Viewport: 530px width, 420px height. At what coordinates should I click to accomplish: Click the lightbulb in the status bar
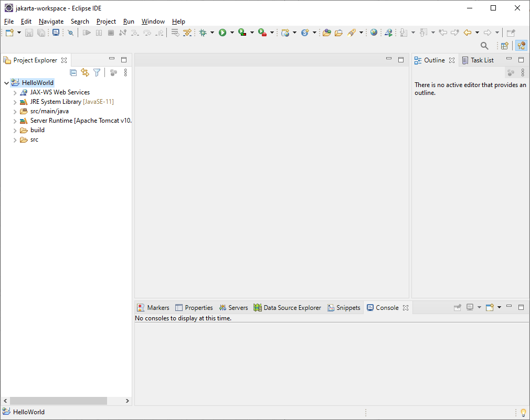523,412
